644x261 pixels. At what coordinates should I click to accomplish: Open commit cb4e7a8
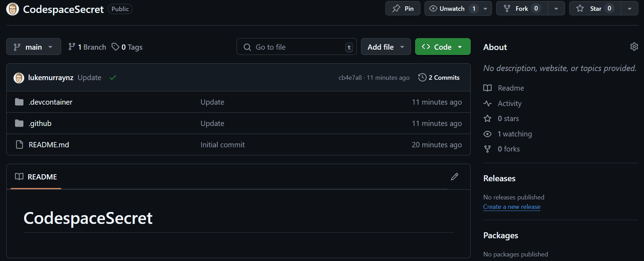point(350,78)
